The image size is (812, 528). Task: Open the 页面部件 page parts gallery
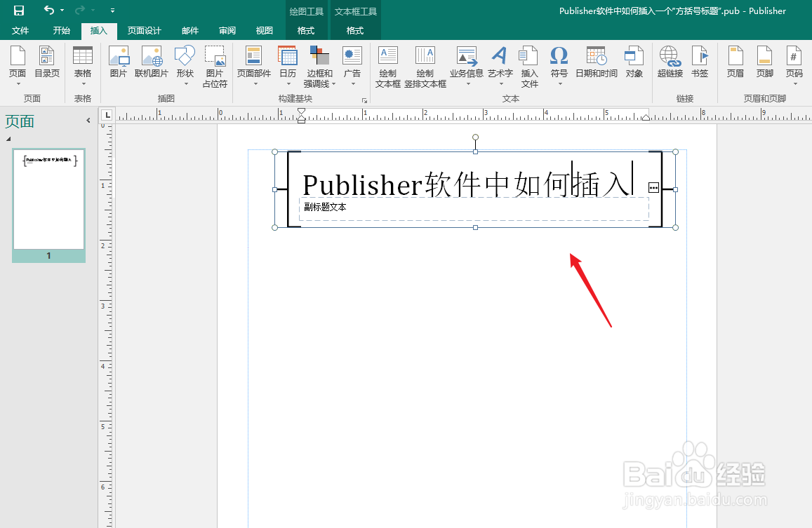click(254, 65)
